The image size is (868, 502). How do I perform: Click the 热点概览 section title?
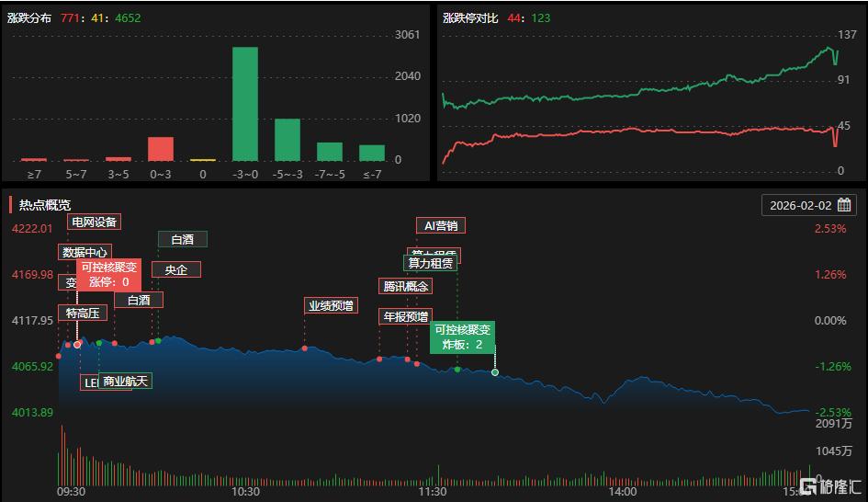pyautogui.click(x=44, y=205)
